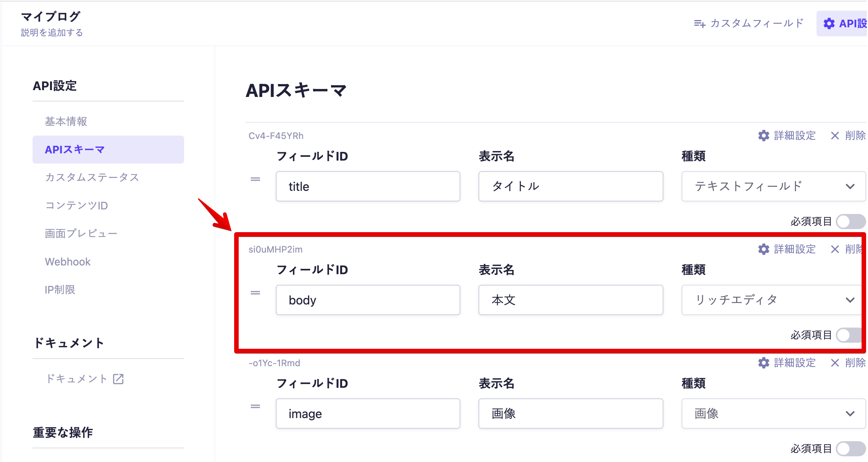
Task: Click the body field ID input box
Action: coord(368,300)
